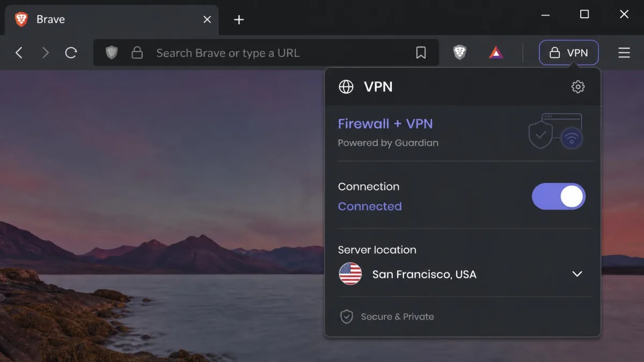Click the forward navigation arrow

(46, 53)
